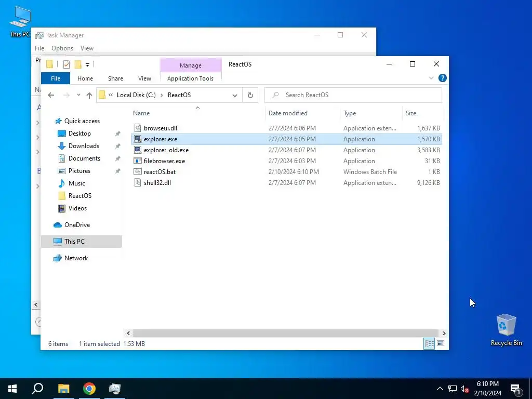This screenshot has height=399, width=532.
Task: Click the Search ReactOS field
Action: pyautogui.click(x=353, y=95)
